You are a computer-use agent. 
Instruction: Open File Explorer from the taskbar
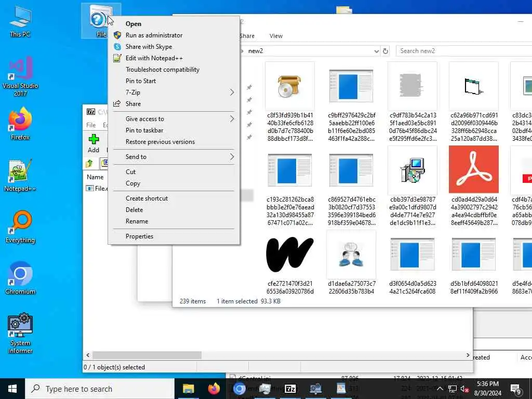click(188, 389)
